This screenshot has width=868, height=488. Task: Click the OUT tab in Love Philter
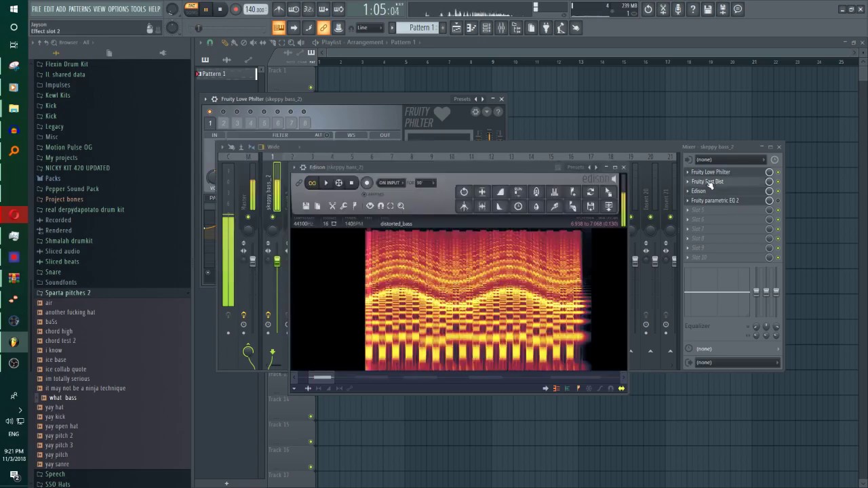pos(384,135)
